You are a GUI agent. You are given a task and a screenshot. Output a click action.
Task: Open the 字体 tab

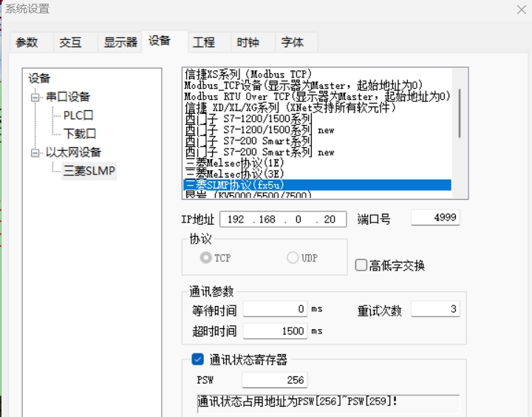[293, 43]
